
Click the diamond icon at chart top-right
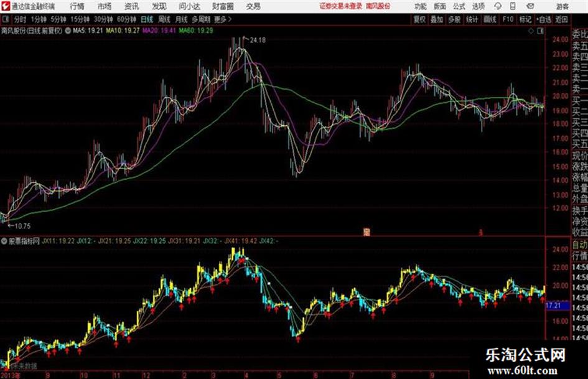click(531, 31)
